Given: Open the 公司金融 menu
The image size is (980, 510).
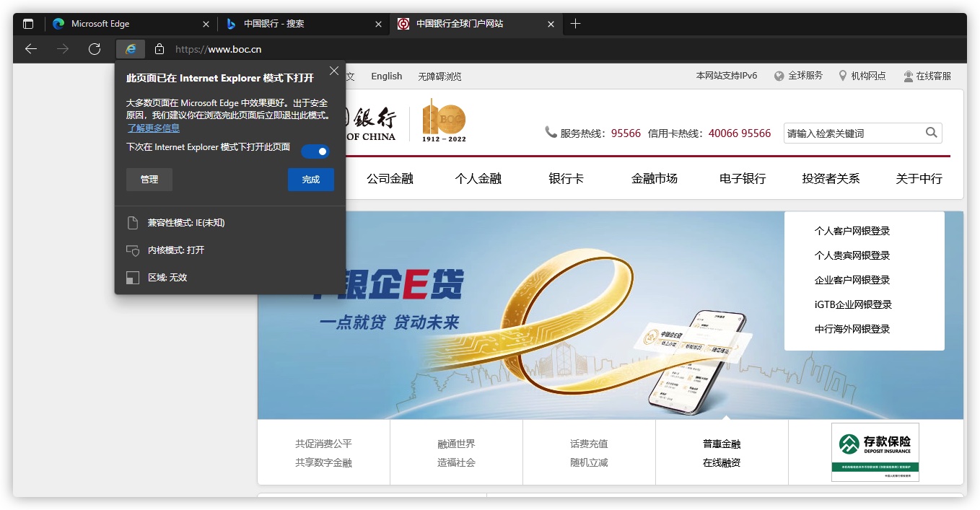Looking at the screenshot, I should tap(390, 179).
